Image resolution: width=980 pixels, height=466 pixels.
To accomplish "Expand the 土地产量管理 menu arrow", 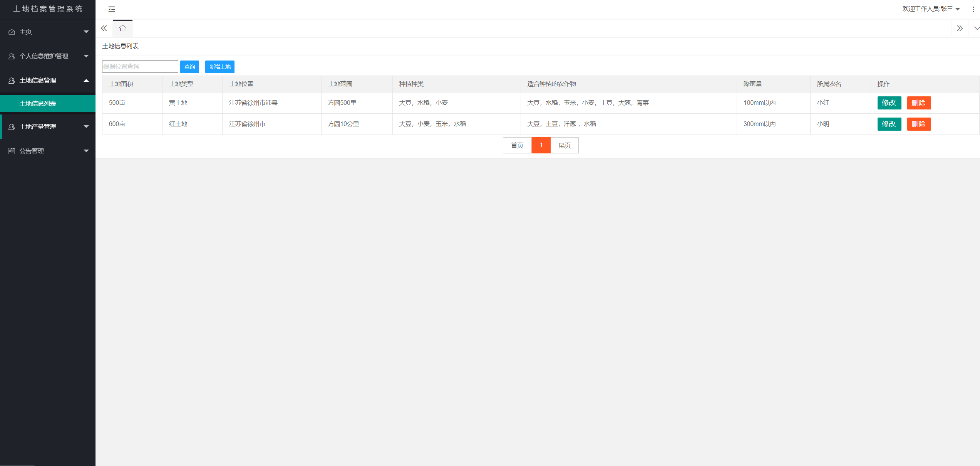I will click(86, 127).
